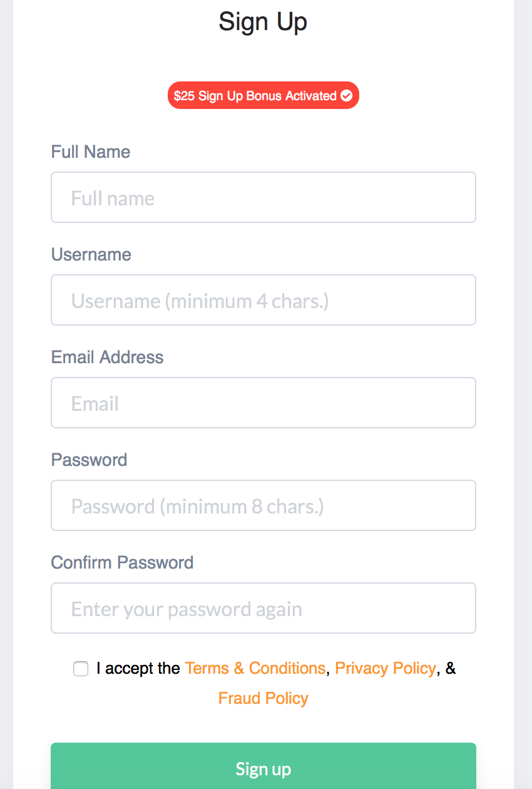Click the Confirm Password label
This screenshot has width=532, height=789.
click(x=123, y=562)
